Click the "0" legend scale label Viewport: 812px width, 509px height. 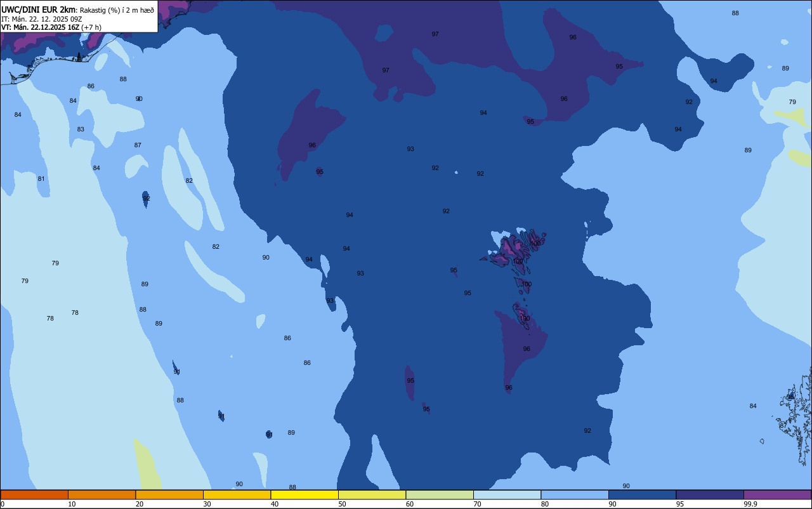tap(3, 504)
